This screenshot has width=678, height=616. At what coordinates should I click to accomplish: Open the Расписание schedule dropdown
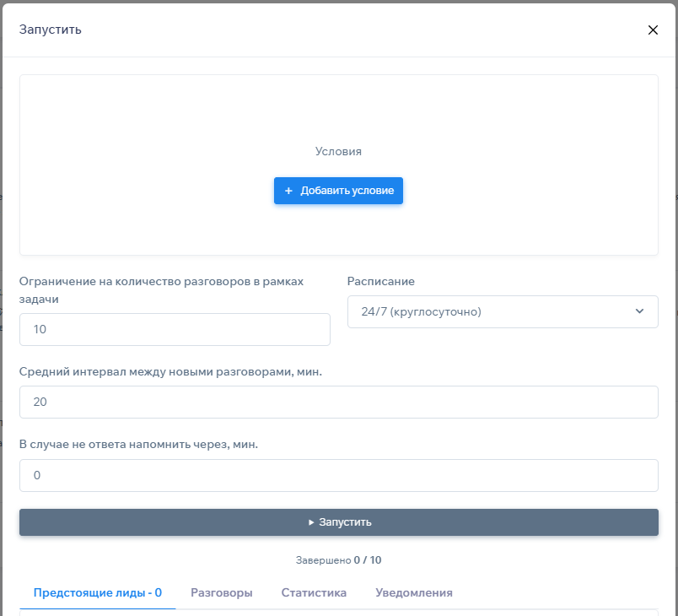[502, 311]
